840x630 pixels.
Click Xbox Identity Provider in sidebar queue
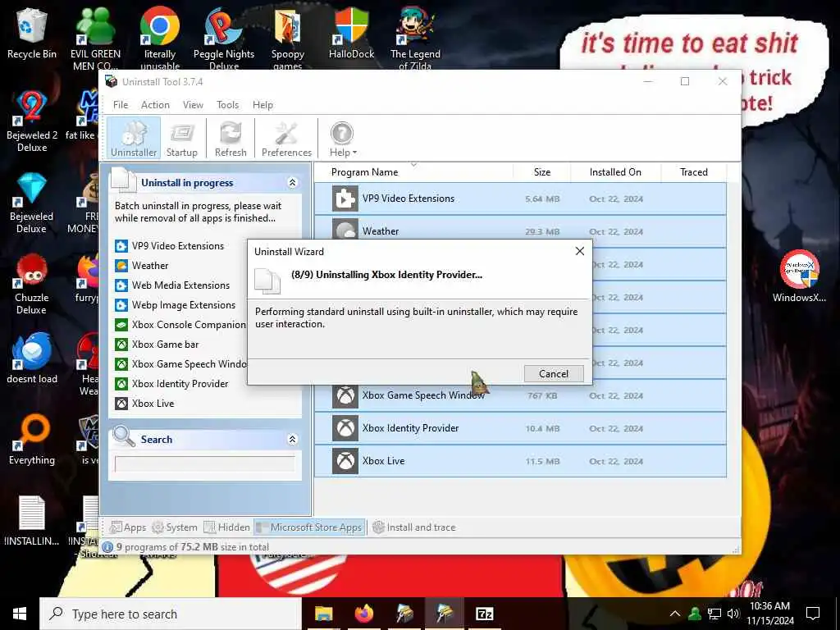pos(172,384)
